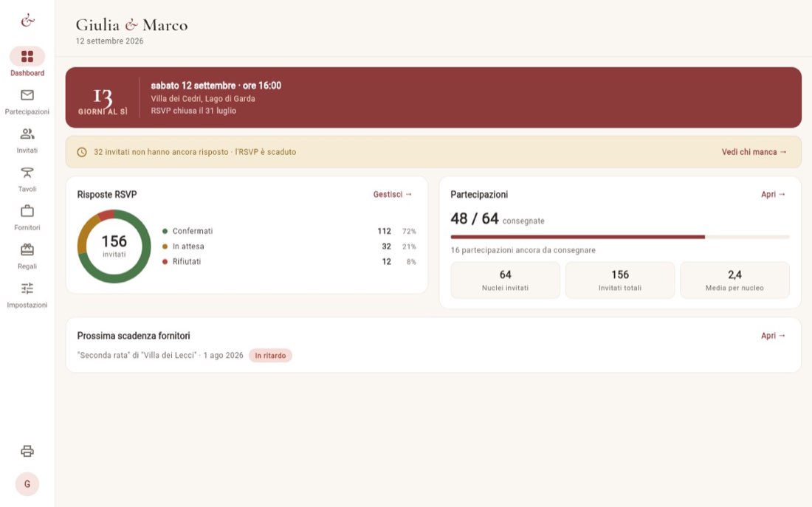Click the RSVP donut chart with 156 invitati
812x507 pixels.
pyautogui.click(x=114, y=246)
